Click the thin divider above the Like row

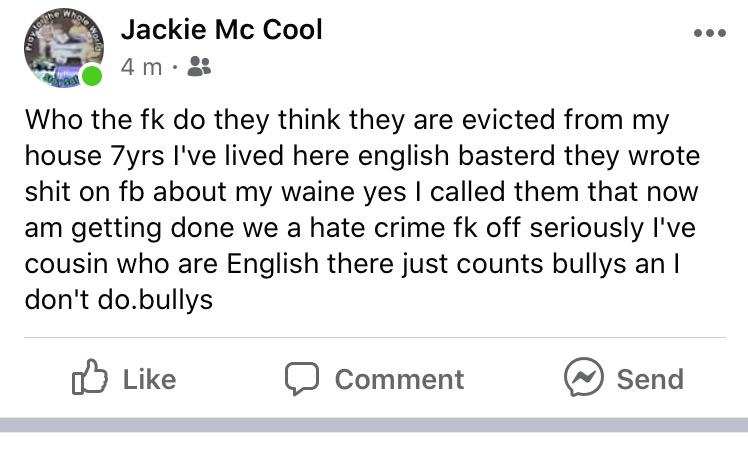point(373,338)
